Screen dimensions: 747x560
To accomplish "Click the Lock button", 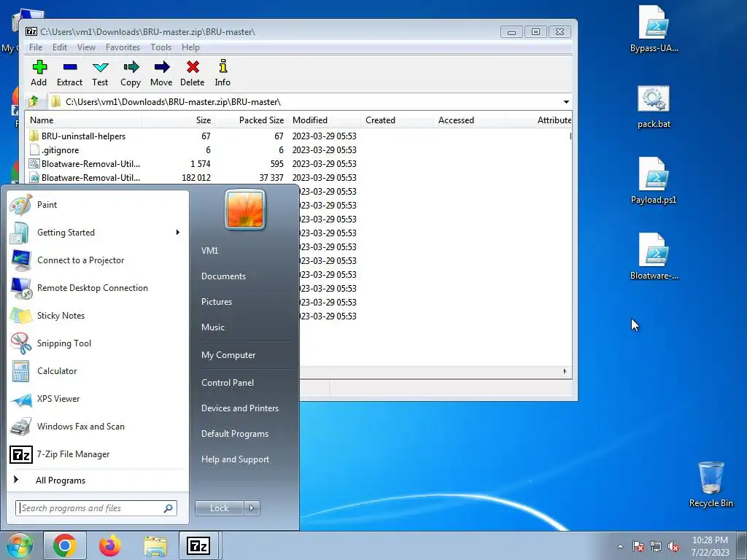I will point(220,508).
